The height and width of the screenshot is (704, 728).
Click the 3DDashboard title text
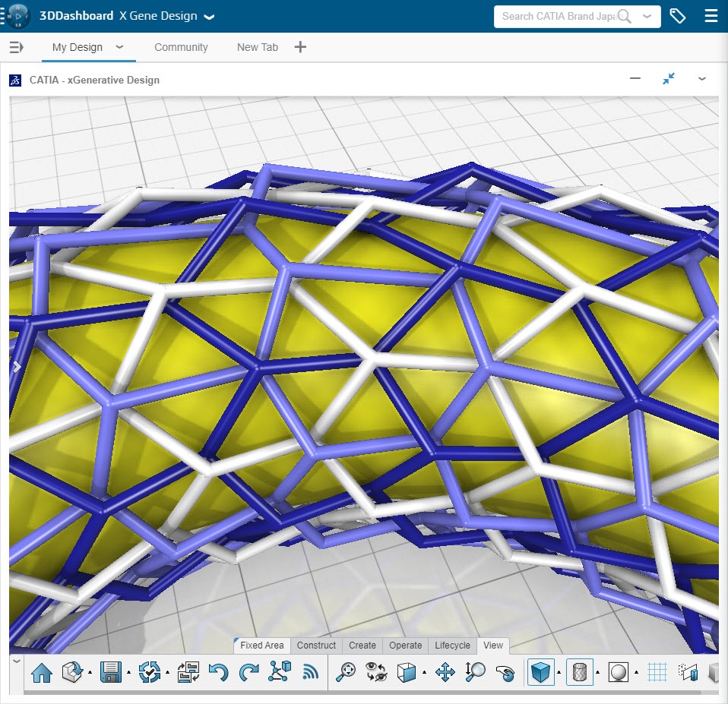click(x=76, y=16)
